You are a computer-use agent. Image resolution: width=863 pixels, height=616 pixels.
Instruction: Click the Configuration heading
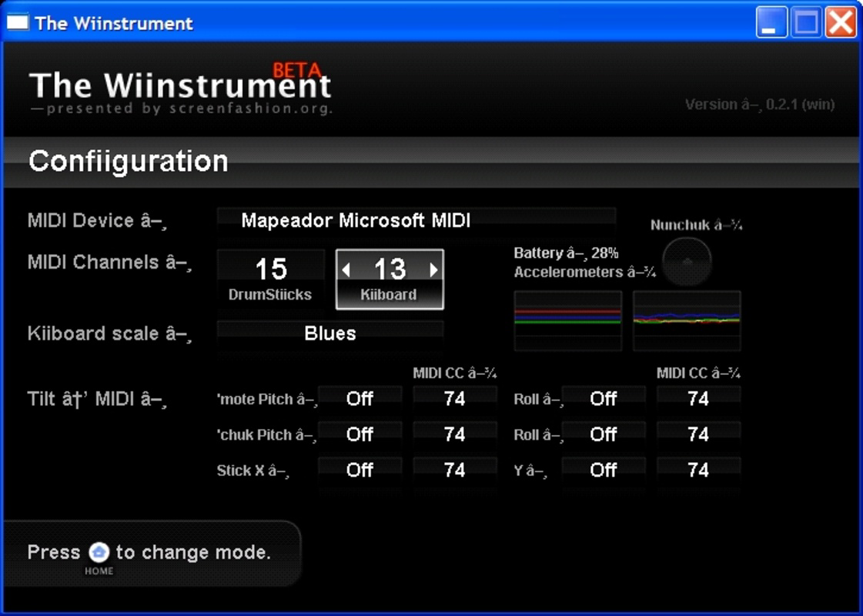pos(129,161)
